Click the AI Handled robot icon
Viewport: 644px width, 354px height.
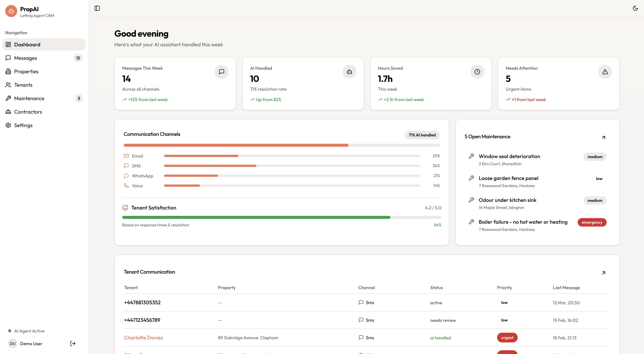[349, 72]
